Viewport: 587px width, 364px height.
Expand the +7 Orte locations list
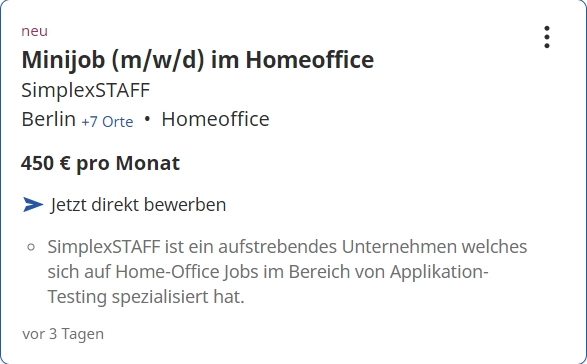(107, 122)
